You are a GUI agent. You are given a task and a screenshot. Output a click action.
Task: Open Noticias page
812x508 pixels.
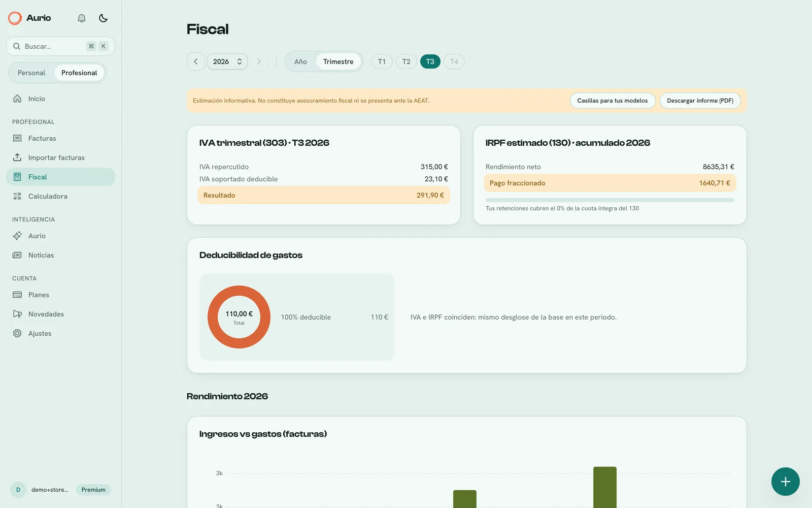[x=60, y=255]
